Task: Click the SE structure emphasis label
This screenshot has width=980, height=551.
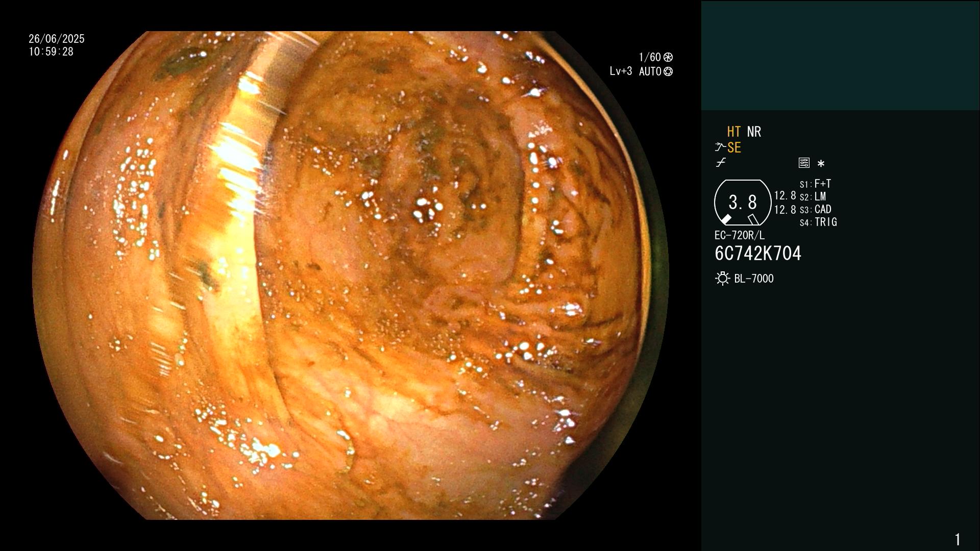Action: [734, 147]
